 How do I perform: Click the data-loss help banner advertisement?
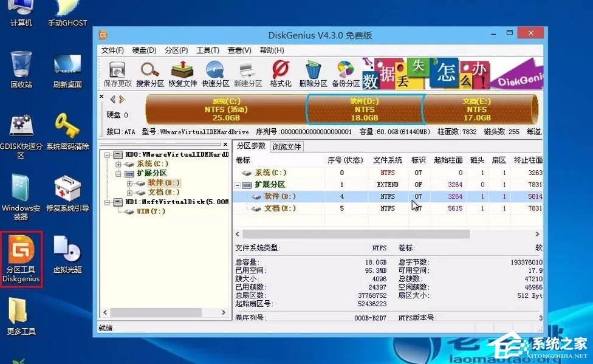[452, 74]
